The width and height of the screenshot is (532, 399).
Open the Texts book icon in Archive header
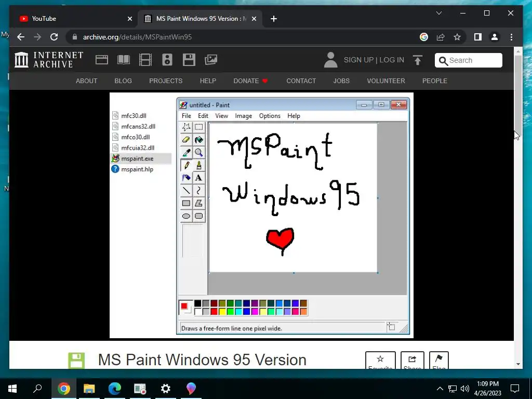124,60
